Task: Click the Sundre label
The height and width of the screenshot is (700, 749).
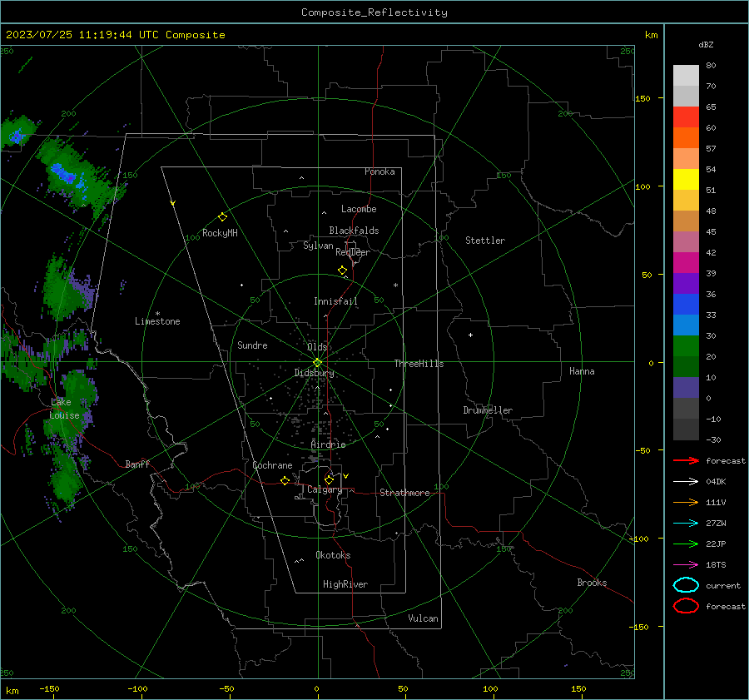Action: [x=252, y=345]
